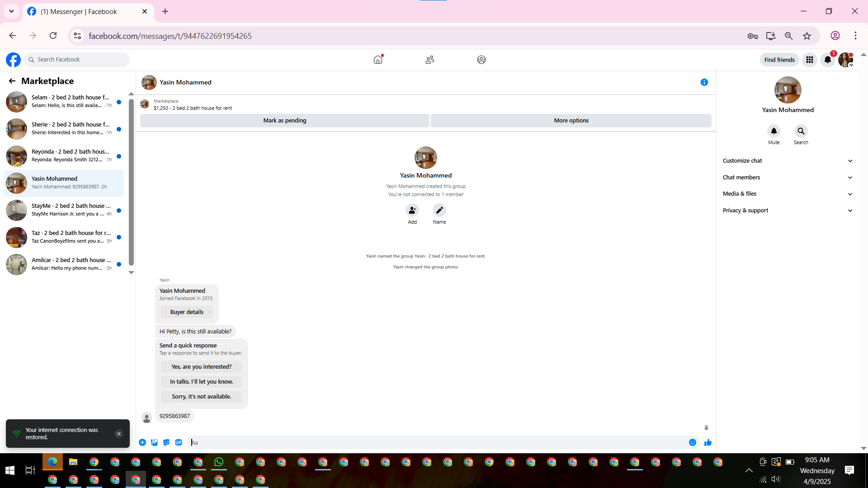Open the Chrome tab search dropdown
Screen dimensions: 868x488
(x=12, y=11)
